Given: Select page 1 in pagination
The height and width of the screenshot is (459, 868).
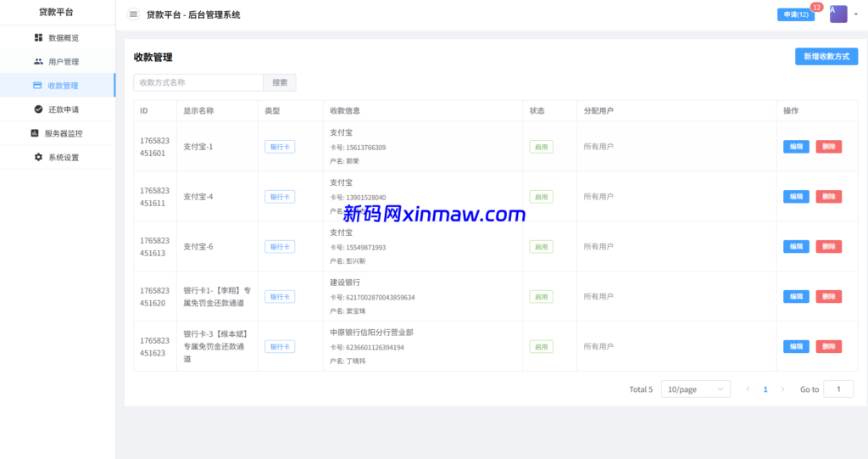Looking at the screenshot, I should (x=765, y=389).
